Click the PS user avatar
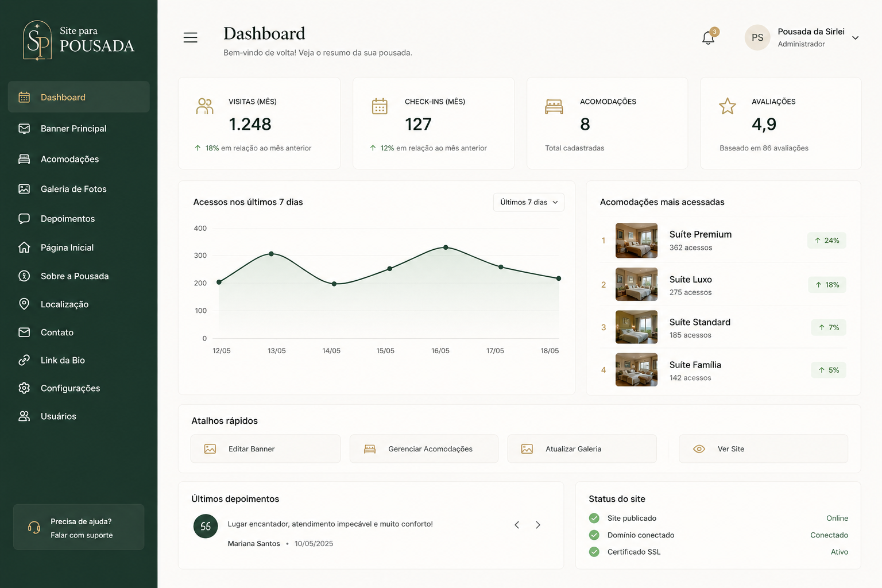 click(x=757, y=37)
